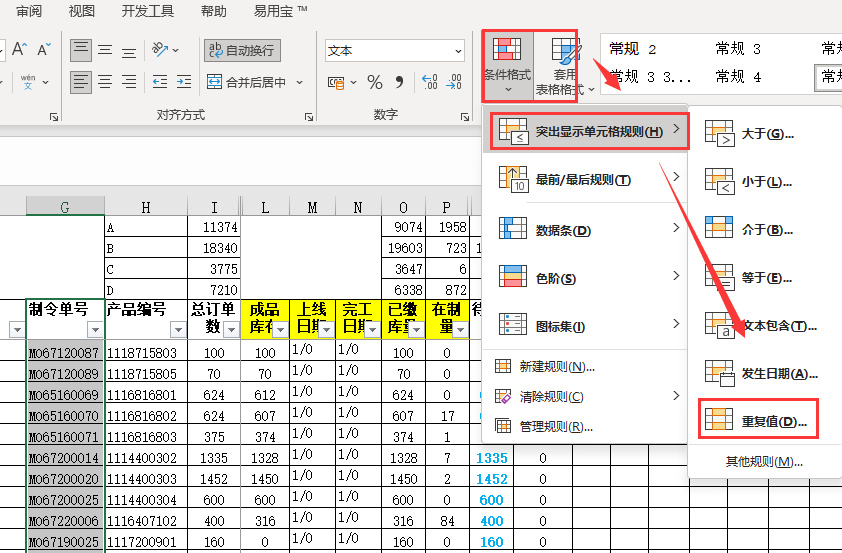Open the Clear Rules (清除规则) submenu
Viewport: 842px width, 553px height.
click(585, 397)
